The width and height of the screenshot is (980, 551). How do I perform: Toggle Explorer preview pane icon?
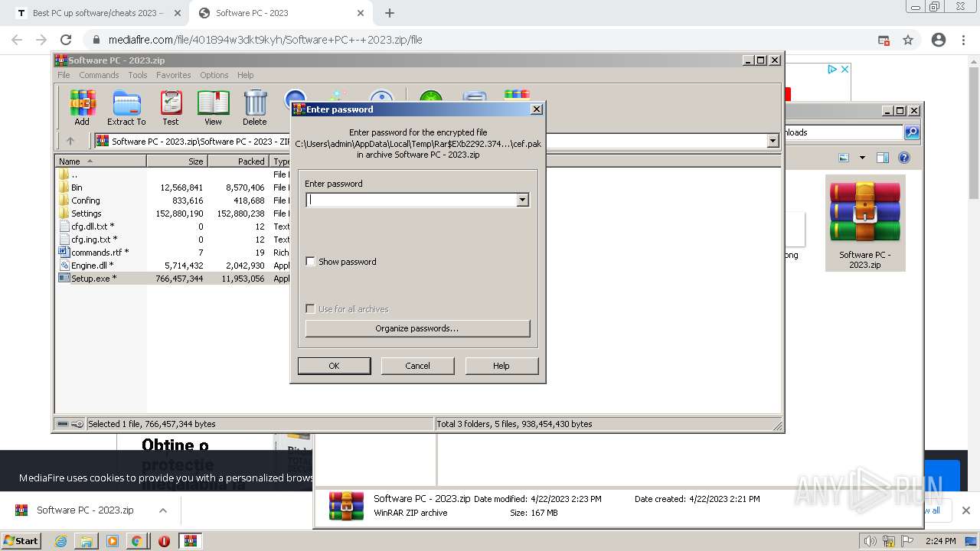point(883,158)
